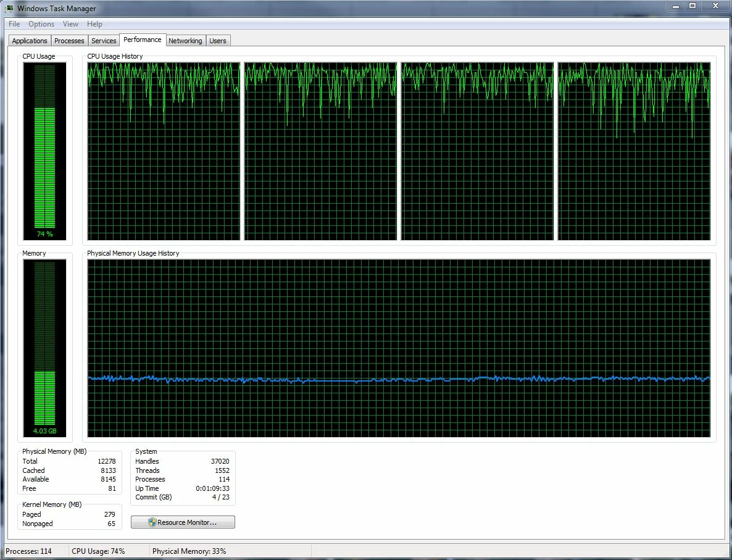Image resolution: width=732 pixels, height=560 pixels.
Task: Open the File menu
Action: click(x=14, y=24)
